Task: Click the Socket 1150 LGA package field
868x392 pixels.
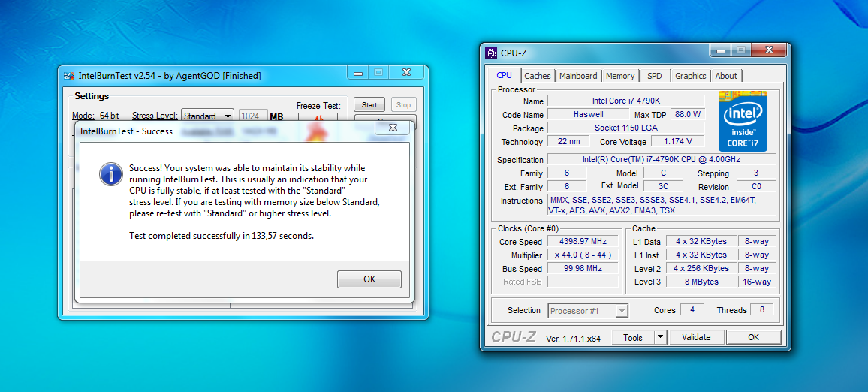Action: coord(625,128)
